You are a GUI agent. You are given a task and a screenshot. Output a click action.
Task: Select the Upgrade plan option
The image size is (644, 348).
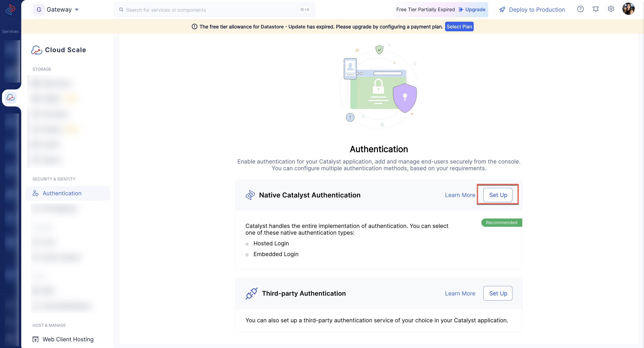click(475, 9)
